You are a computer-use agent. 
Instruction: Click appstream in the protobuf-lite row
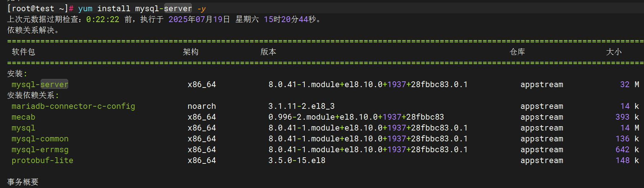[542, 161]
